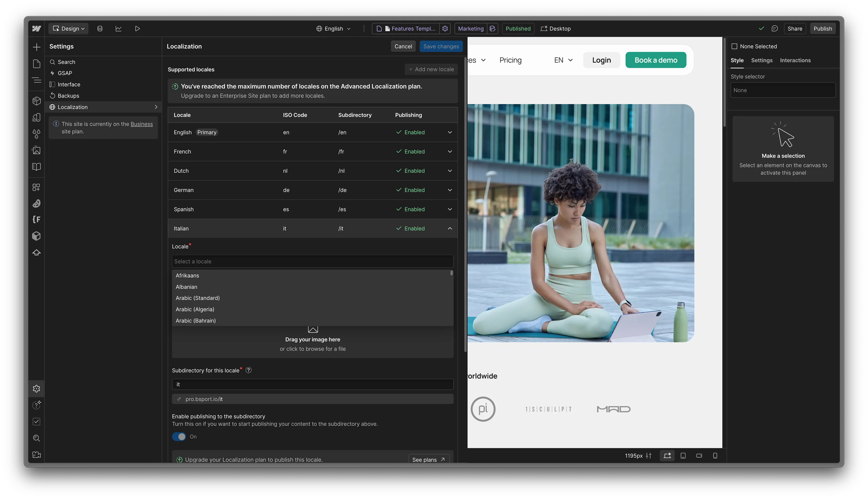Open page settings gear beside Features Template
This screenshot has height=499, width=868.
445,29
